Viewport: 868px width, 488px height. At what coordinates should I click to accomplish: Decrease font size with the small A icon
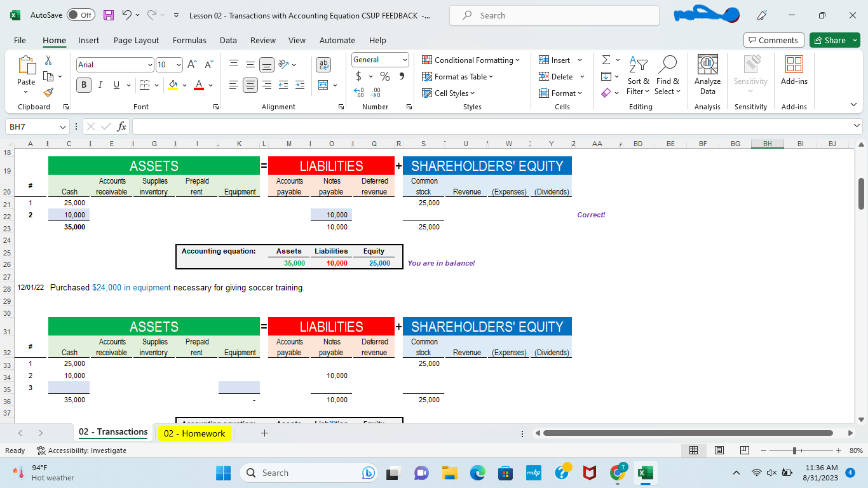(x=210, y=64)
